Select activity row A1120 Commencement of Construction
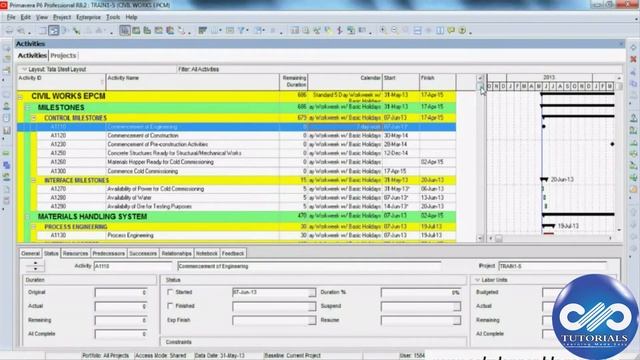Screen dimensions: 640x360 (x=237, y=136)
